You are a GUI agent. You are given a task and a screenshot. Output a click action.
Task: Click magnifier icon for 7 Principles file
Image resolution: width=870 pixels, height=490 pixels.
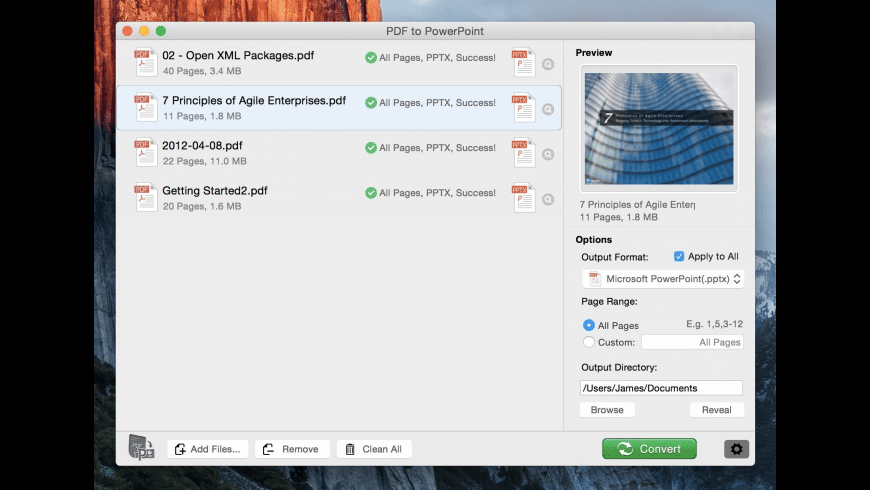(x=548, y=109)
